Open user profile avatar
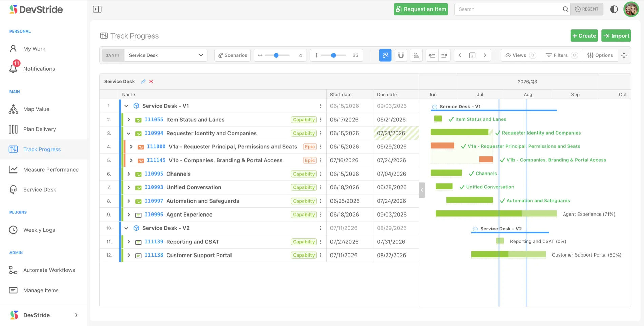The height and width of the screenshot is (326, 644). coord(631,9)
